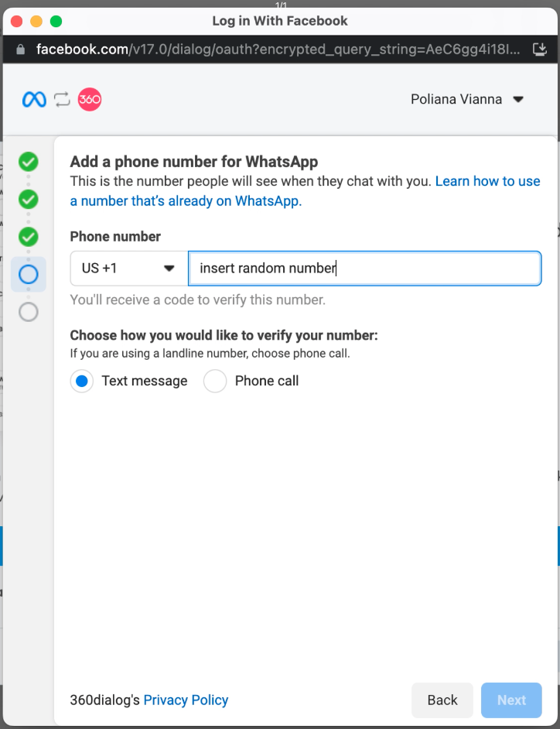Click the sync arrows icon in header
The width and height of the screenshot is (560, 729).
62,100
